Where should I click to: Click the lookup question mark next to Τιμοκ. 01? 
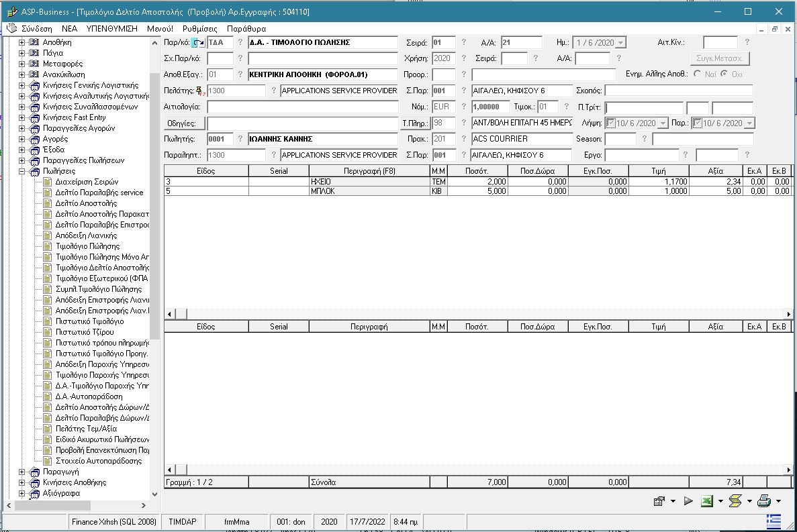pyautogui.click(x=566, y=107)
